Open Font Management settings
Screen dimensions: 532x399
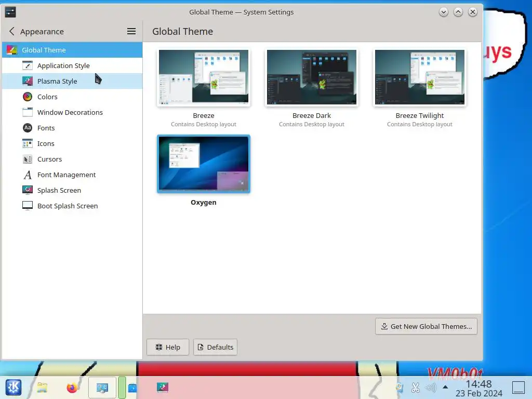click(72, 175)
